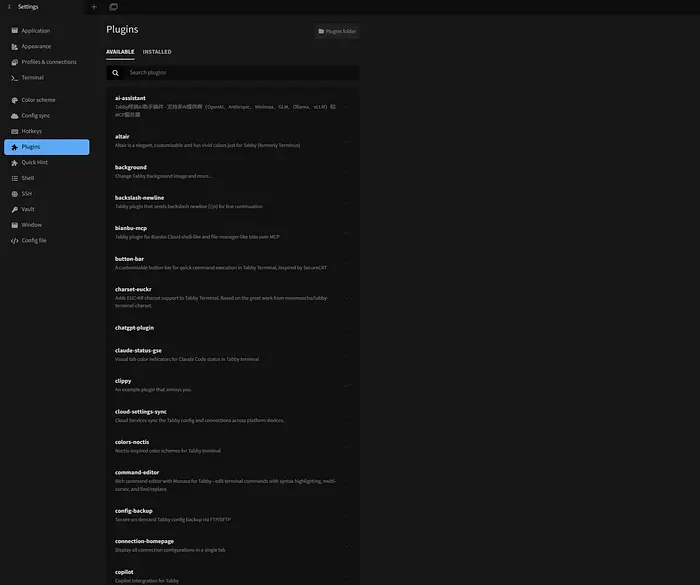Install the backslash-newline plugin via its download icon
The image size is (700, 585).
(x=346, y=202)
